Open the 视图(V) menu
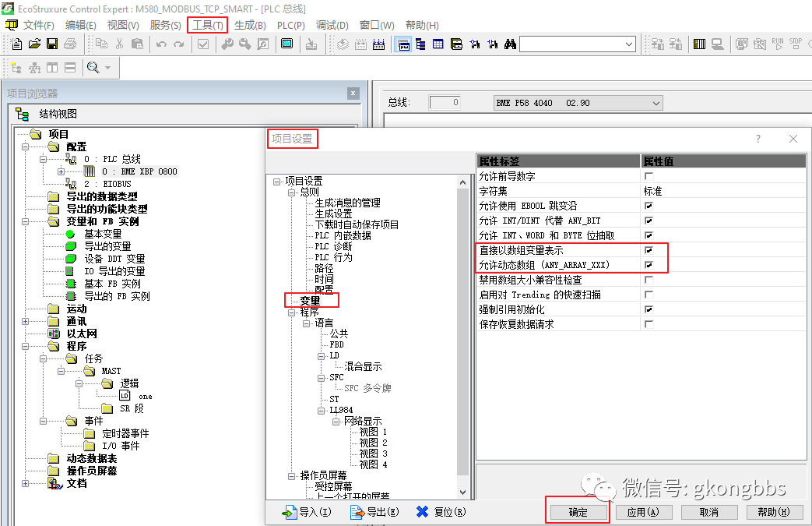 pyautogui.click(x=123, y=26)
